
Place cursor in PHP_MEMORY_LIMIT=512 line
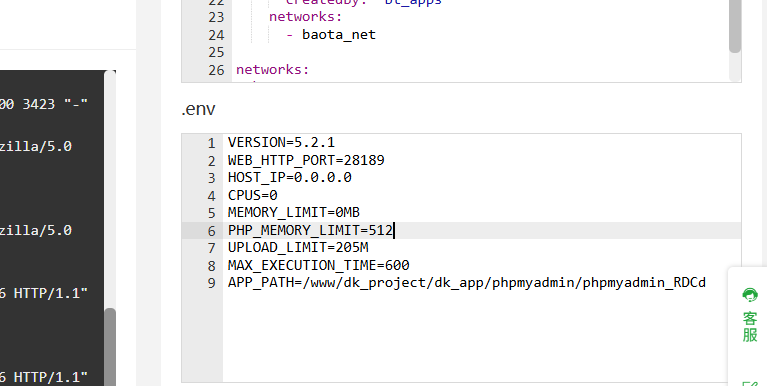(311, 230)
